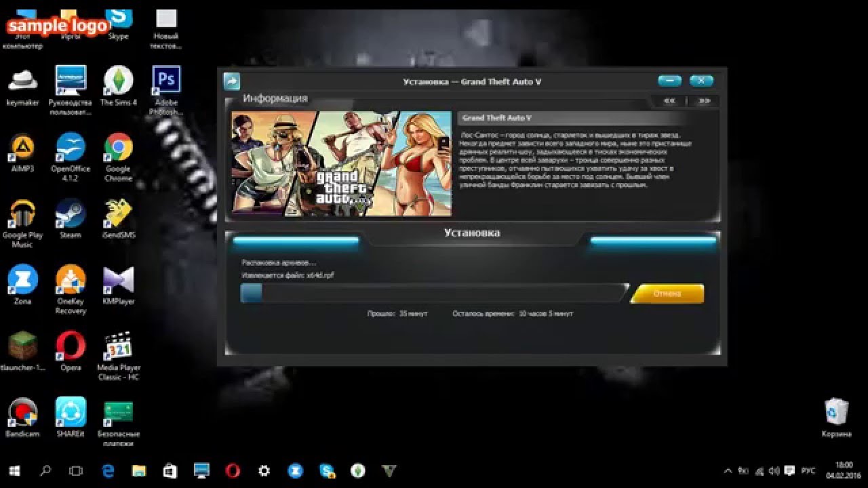Open Skype from the taskbar
The height and width of the screenshot is (488, 868).
click(x=327, y=470)
